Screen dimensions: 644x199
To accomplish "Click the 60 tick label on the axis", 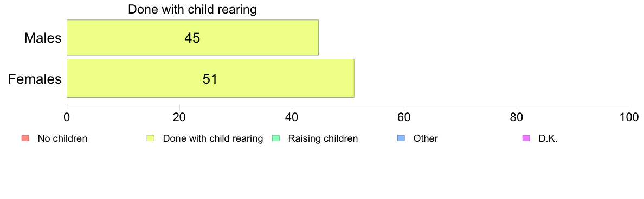I will click(404, 117).
